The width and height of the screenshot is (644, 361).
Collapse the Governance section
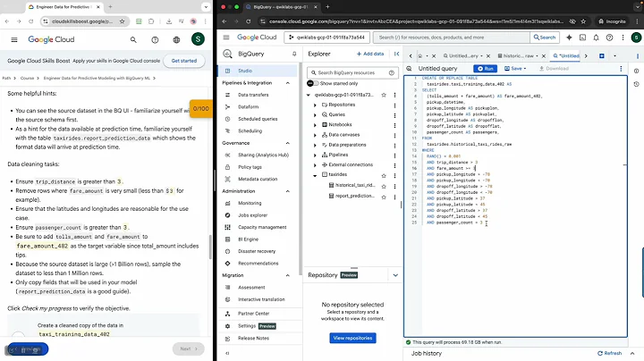(287, 143)
